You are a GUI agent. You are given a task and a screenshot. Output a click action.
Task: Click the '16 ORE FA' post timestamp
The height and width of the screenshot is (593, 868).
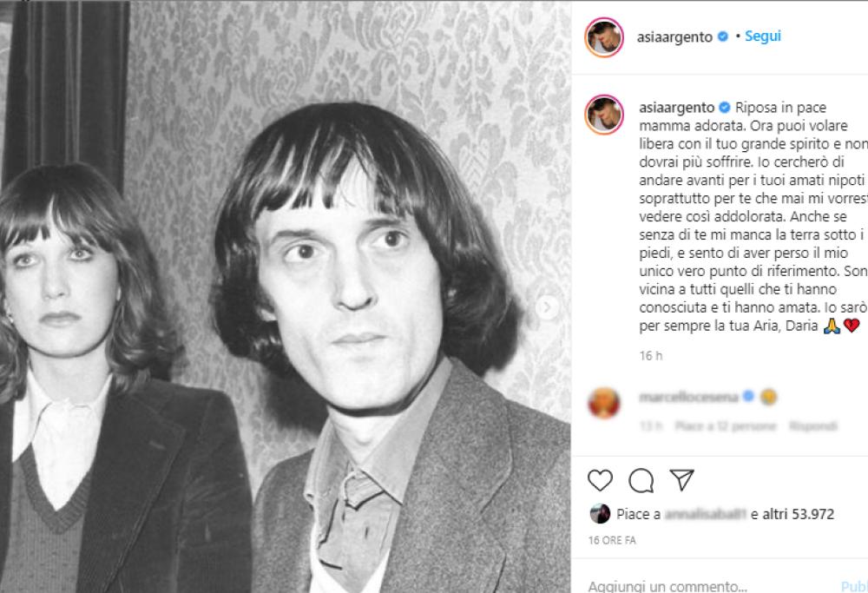pos(612,540)
